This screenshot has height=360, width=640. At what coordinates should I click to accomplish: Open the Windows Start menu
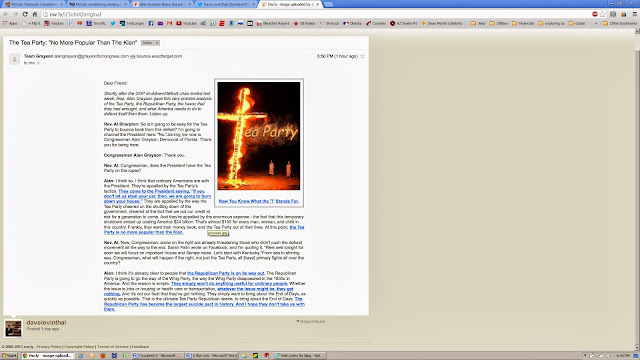(9, 356)
